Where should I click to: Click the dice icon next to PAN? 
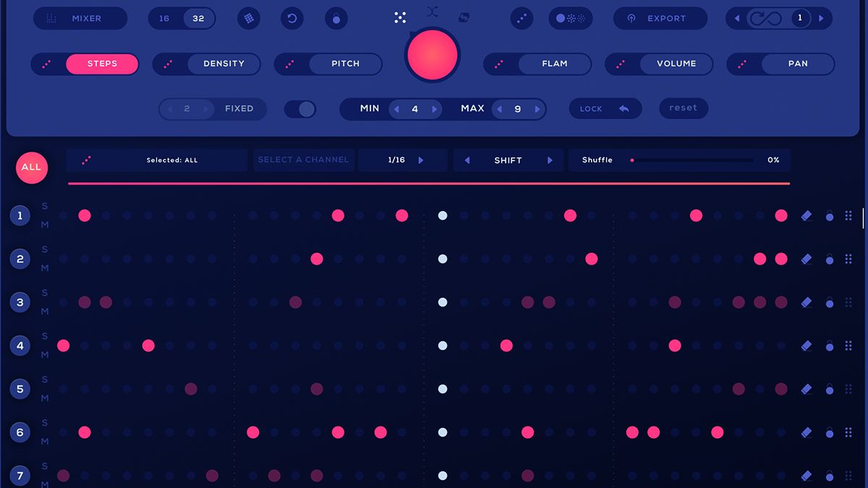tap(742, 64)
